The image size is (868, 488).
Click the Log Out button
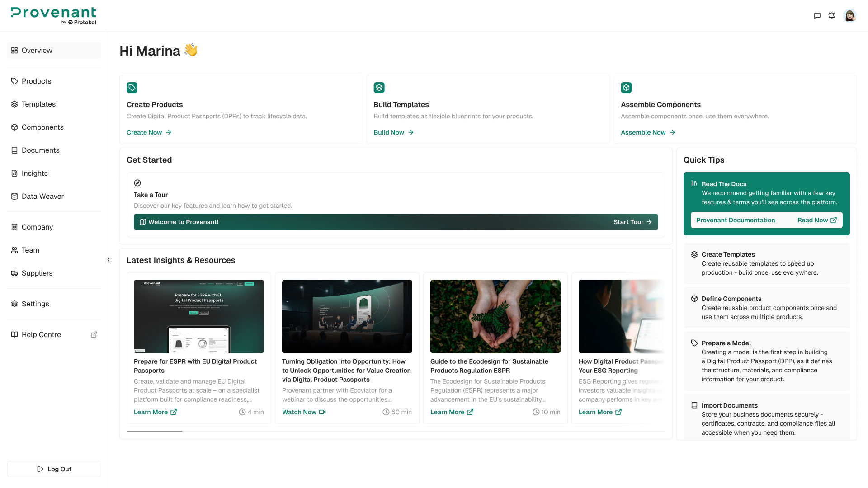(x=54, y=469)
